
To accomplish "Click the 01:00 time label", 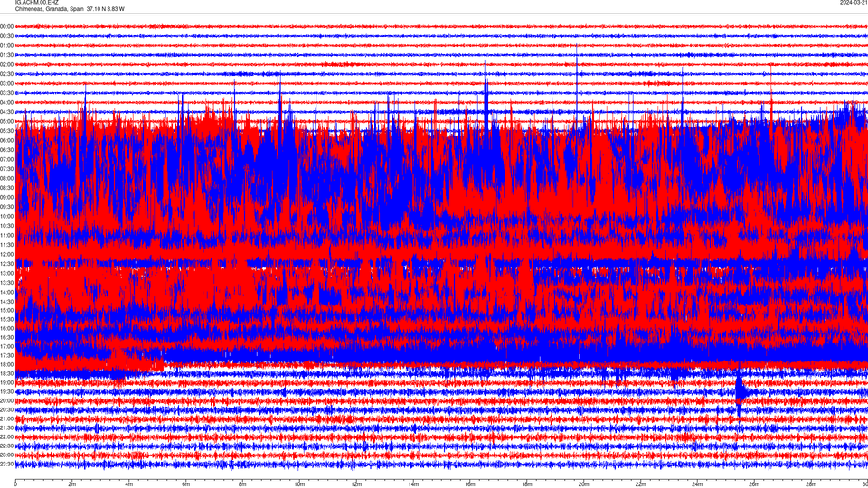I will pos(7,46).
